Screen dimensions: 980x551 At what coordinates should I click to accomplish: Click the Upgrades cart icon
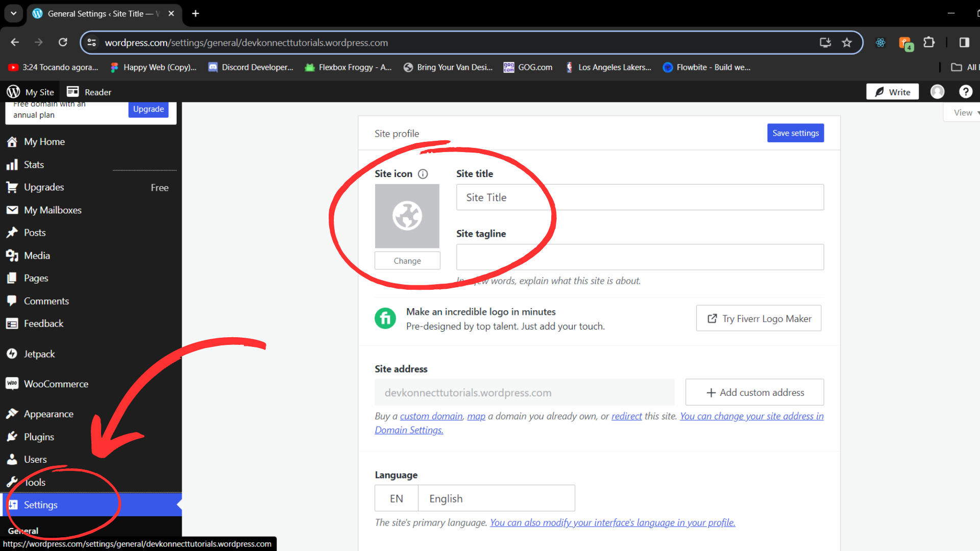click(x=12, y=187)
